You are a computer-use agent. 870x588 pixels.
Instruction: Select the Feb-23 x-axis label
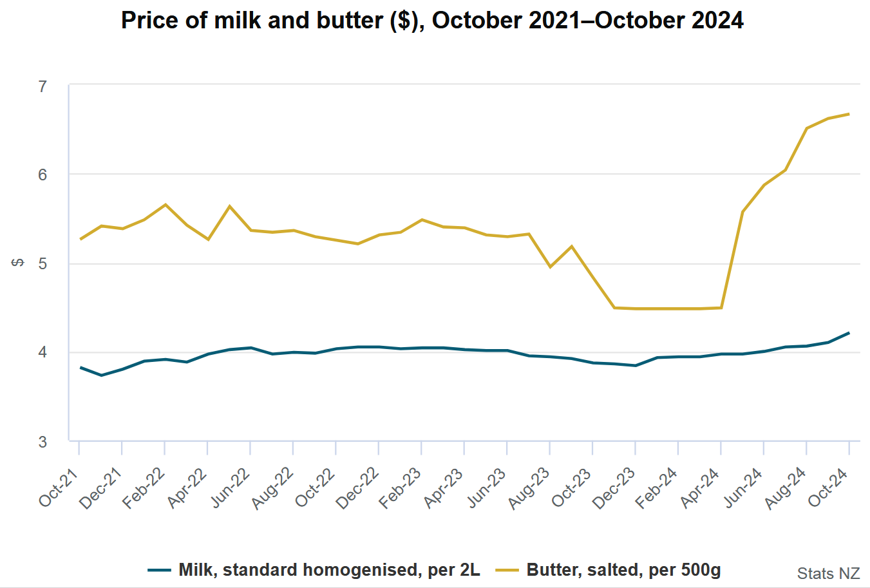pyautogui.click(x=401, y=489)
